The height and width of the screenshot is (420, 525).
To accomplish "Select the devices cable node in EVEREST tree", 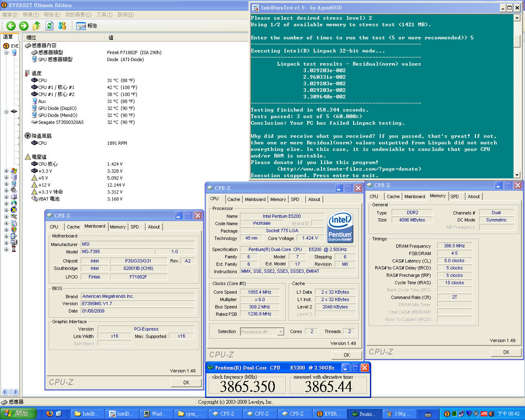I will (x=14, y=217).
